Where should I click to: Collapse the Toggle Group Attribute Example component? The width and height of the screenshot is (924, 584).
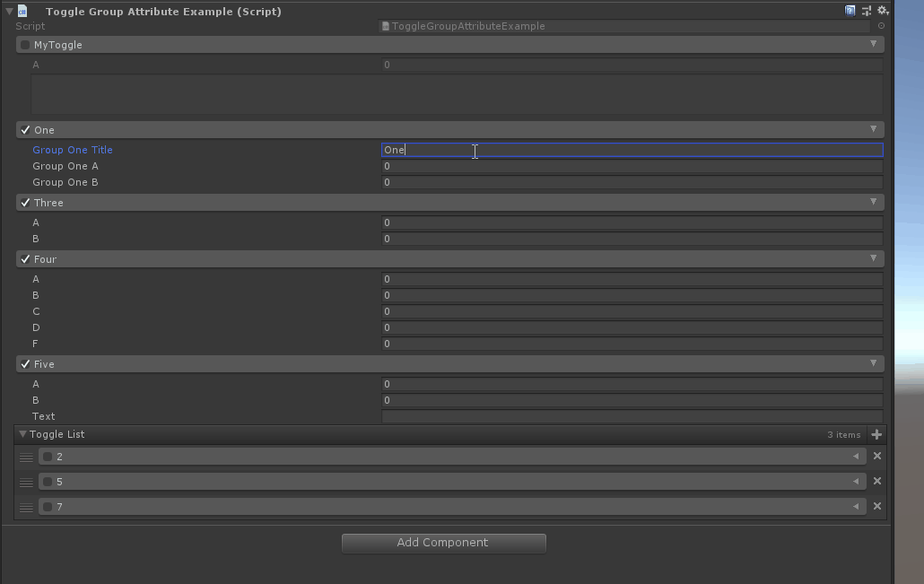tap(9, 12)
